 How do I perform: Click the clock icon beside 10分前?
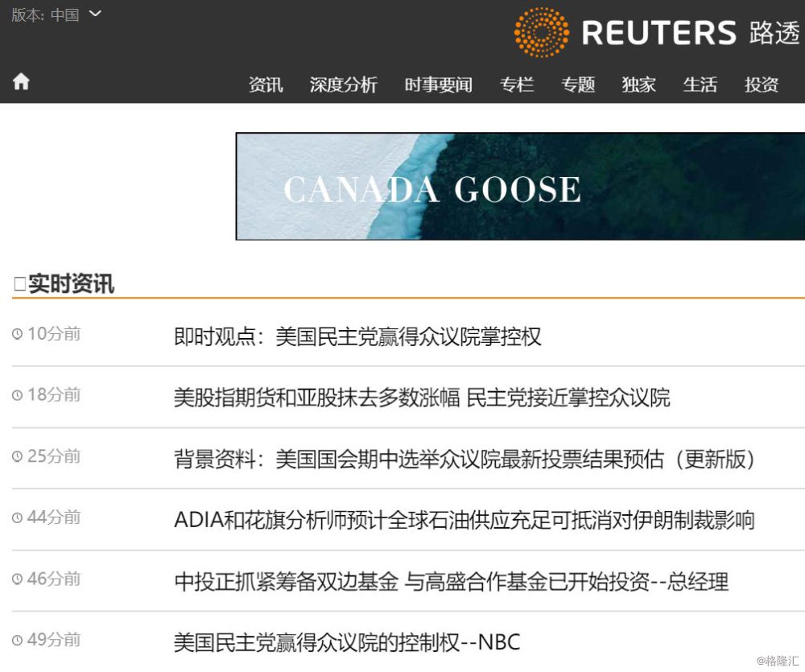[x=18, y=334]
